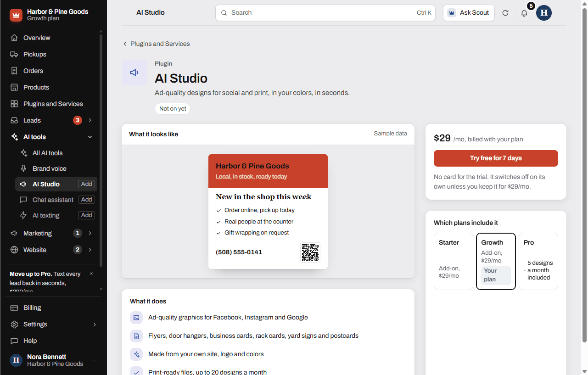Click the Harbor & Pine Goods crown logo

pyautogui.click(x=16, y=15)
